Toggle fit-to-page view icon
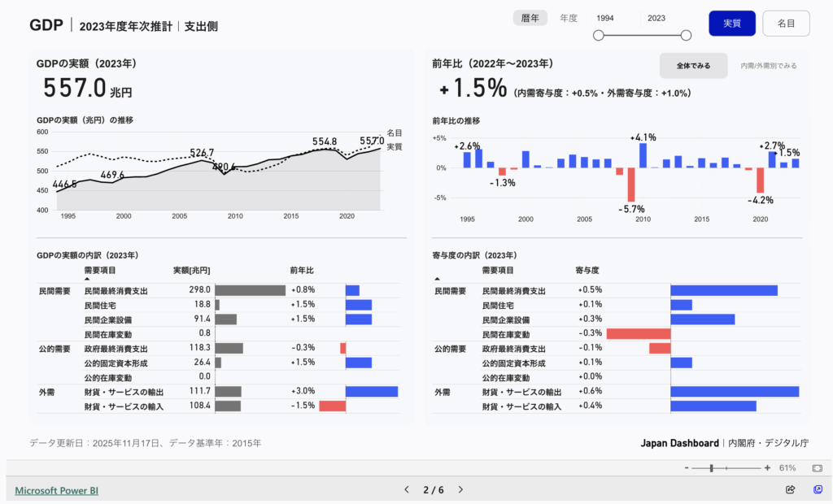The width and height of the screenshot is (833, 504). point(817,468)
